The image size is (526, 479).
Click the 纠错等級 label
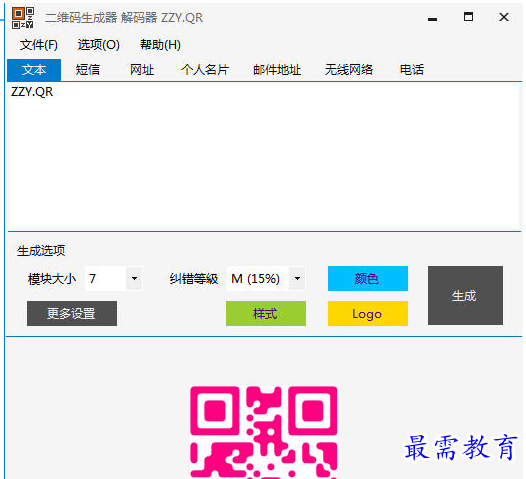coord(194,279)
